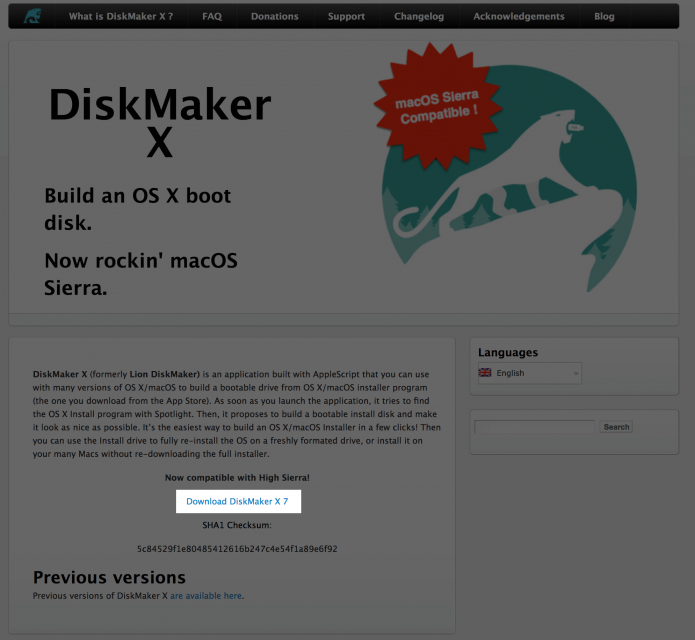
Task: Click the SHA1 checksum value 5c84529f1e...
Action: coord(237,549)
